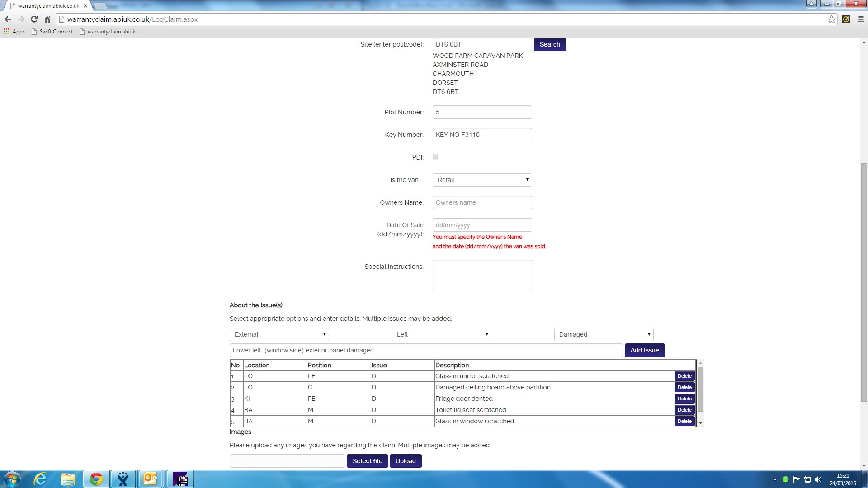Open the Damaged issue type dropdown
868x488 pixels.
pos(604,334)
